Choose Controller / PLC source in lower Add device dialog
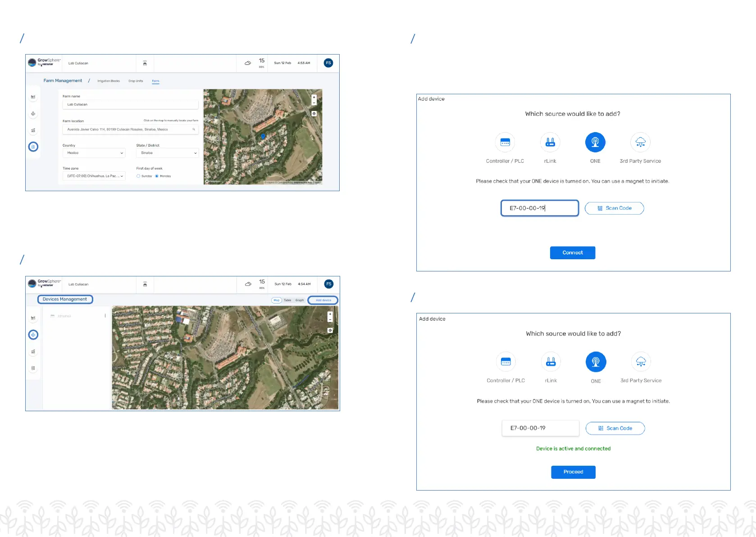Screen dimensions: 756x537 tap(506, 362)
